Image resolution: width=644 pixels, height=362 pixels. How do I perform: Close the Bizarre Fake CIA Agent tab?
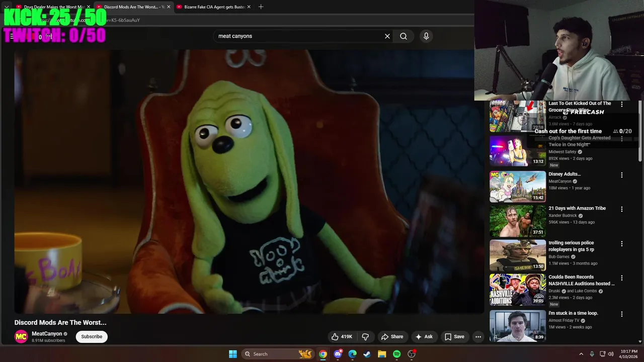(249, 7)
